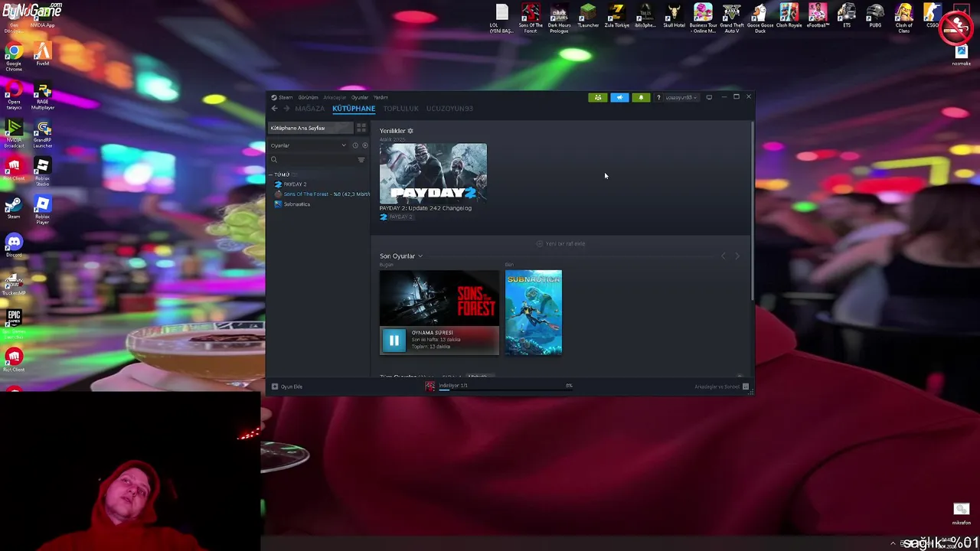Image resolution: width=980 pixels, height=551 pixels.
Task: Expand the Son Oyunlar shelf dropdown
Action: click(x=401, y=256)
